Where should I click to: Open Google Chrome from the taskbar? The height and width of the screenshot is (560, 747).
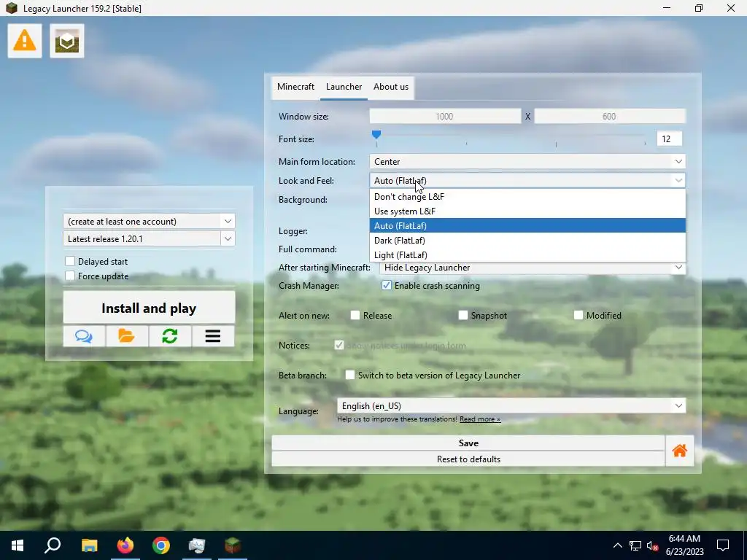(x=161, y=545)
